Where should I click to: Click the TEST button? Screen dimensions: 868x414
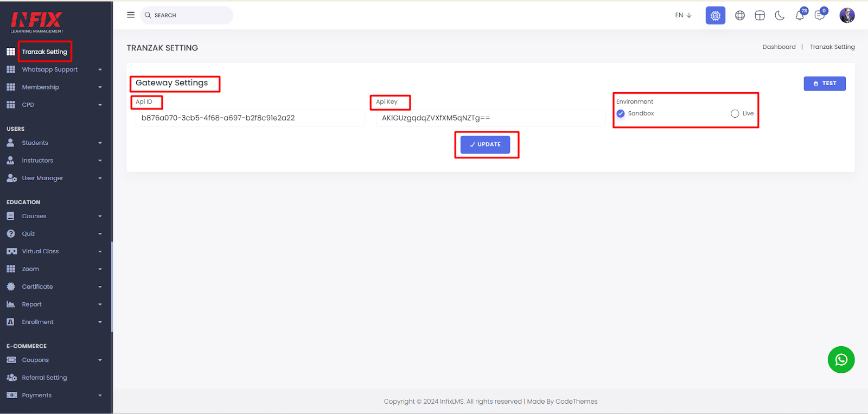[825, 84]
